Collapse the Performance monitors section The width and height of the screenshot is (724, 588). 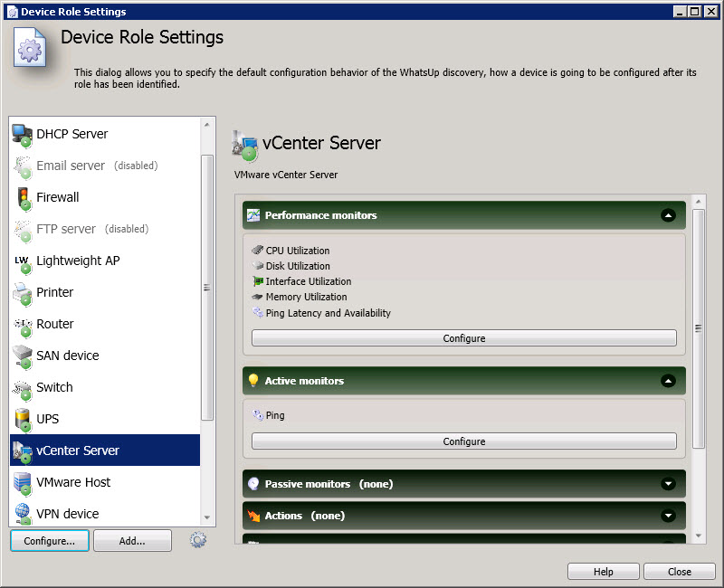click(x=668, y=215)
